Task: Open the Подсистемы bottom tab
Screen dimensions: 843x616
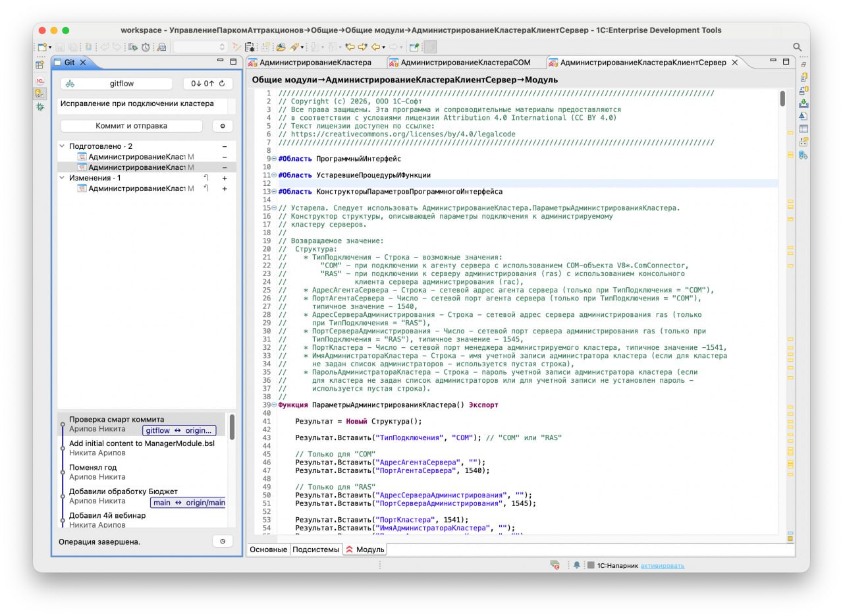Action: [x=317, y=549]
